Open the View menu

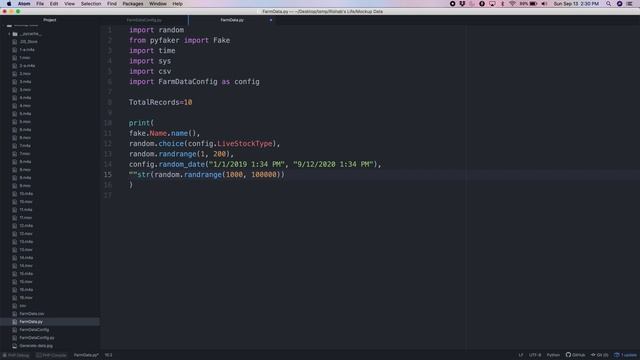69,4
